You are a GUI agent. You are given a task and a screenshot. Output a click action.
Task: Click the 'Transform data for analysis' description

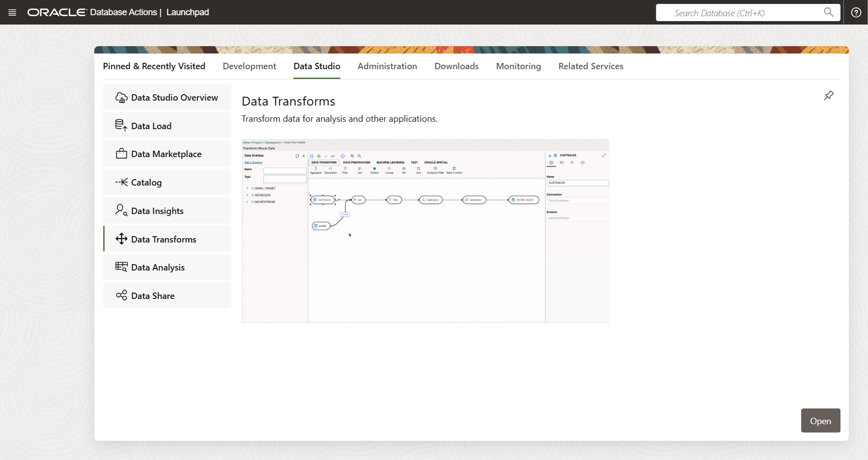[x=339, y=119]
